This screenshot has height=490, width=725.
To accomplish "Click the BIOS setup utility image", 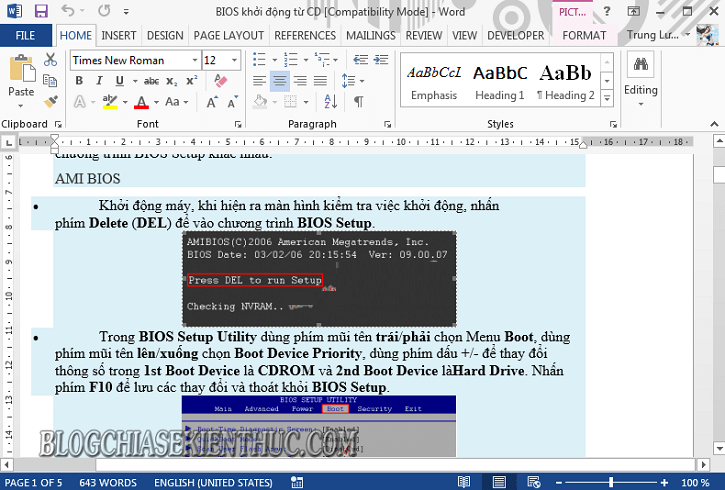I will (319, 426).
